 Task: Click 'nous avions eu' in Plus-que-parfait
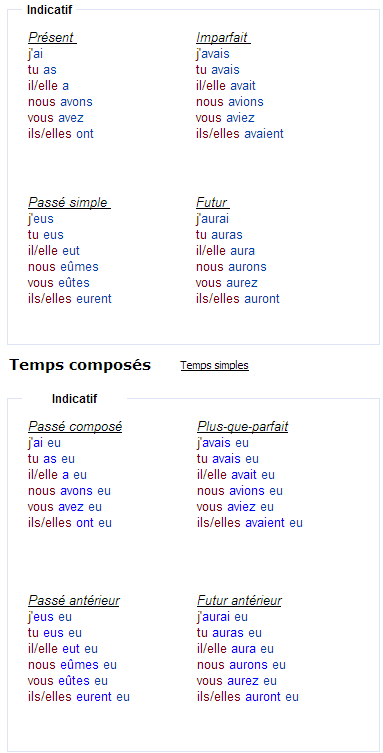239,491
